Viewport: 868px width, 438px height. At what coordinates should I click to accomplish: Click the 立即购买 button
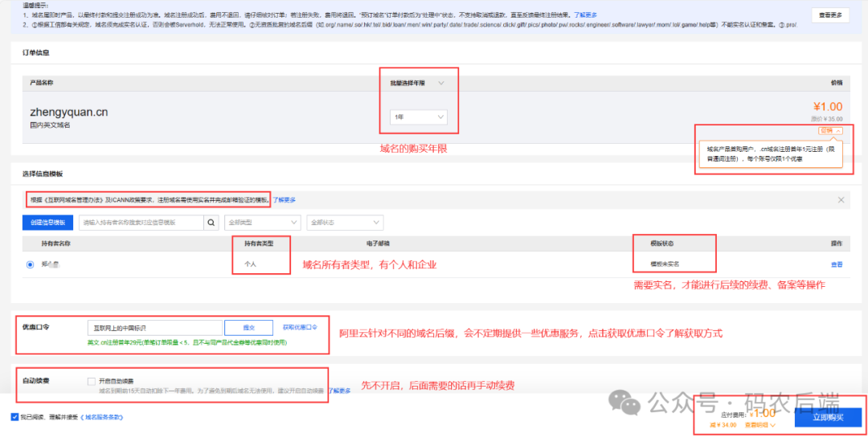[x=828, y=418]
